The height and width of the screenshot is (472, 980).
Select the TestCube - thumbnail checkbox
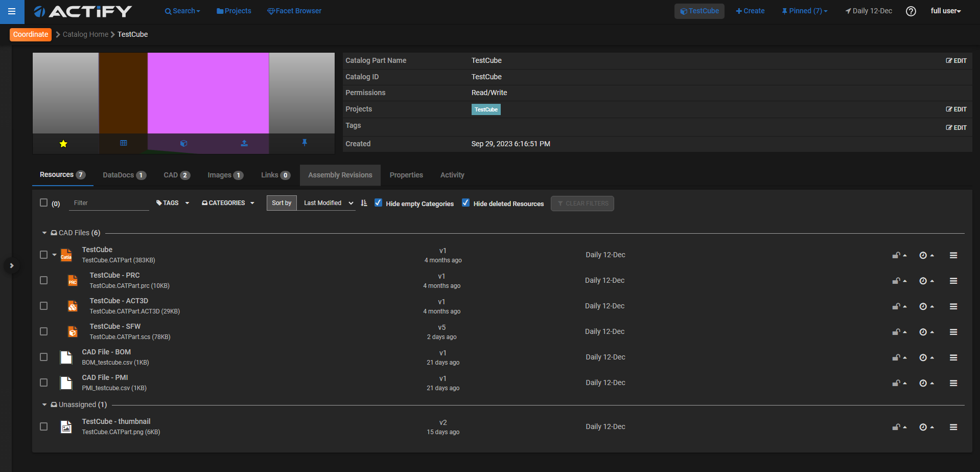point(44,426)
